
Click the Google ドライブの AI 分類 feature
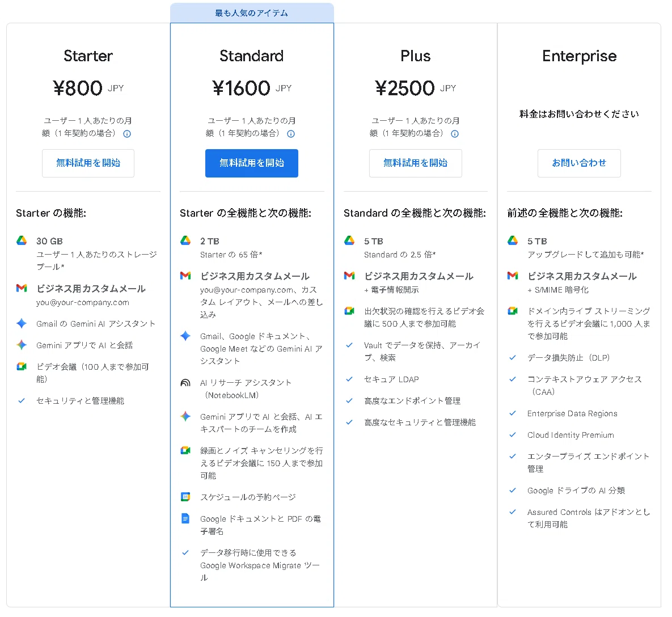576,491
